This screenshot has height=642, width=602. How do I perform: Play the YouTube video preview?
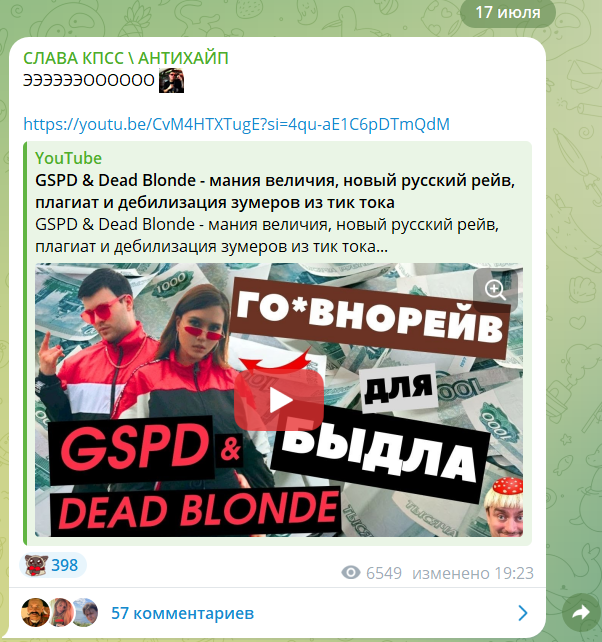279,400
